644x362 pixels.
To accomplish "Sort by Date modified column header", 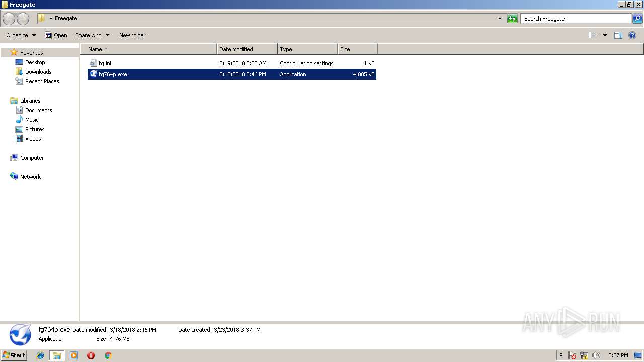I will point(247,49).
